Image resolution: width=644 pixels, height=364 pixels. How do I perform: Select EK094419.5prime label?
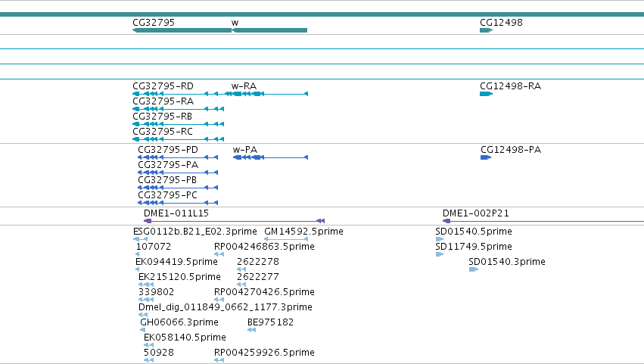[176, 262]
